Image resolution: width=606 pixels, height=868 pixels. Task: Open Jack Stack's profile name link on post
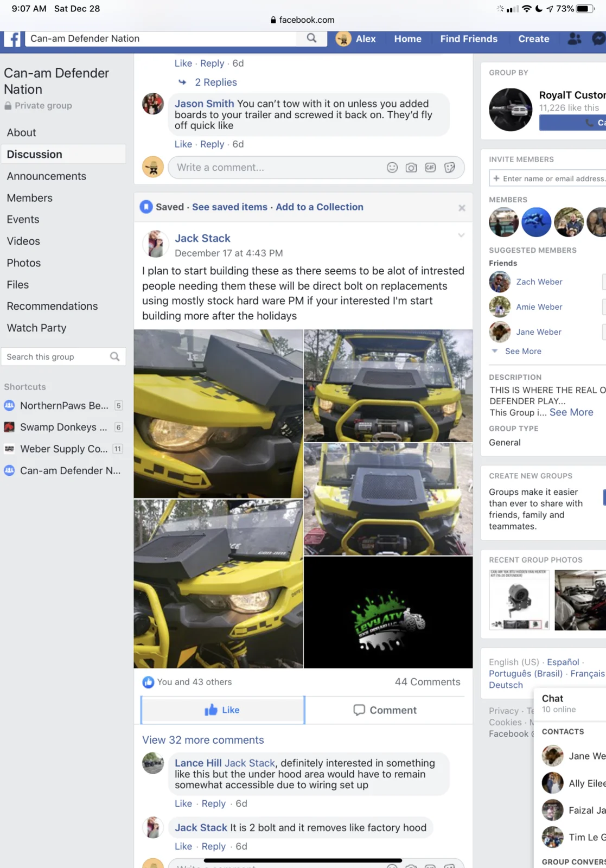(202, 239)
